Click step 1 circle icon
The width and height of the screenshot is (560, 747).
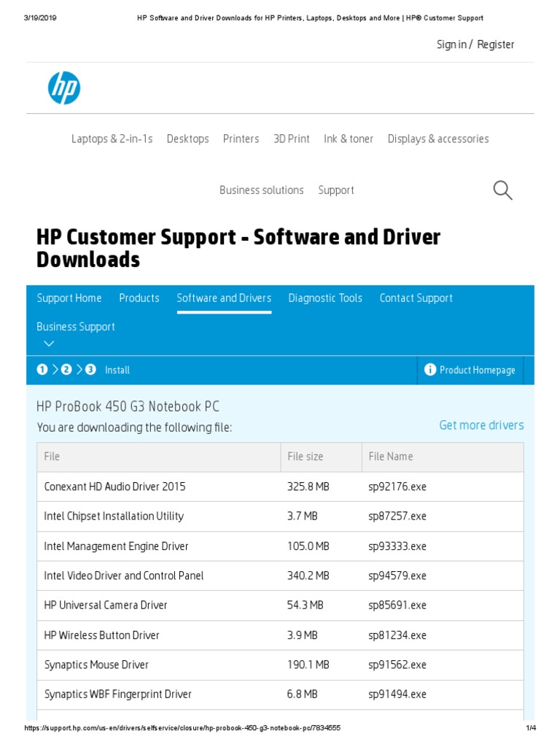click(42, 370)
